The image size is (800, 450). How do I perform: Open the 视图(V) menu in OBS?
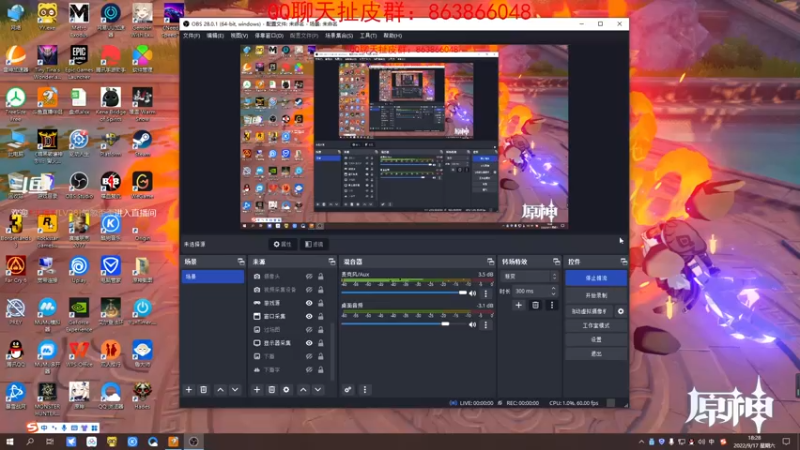pos(239,36)
